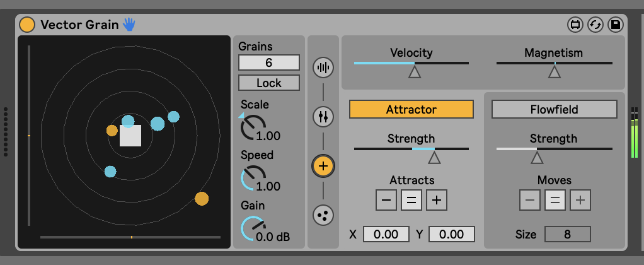This screenshot has width=644, height=265.
Task: Select the Attracts minus button
Action: [386, 201]
